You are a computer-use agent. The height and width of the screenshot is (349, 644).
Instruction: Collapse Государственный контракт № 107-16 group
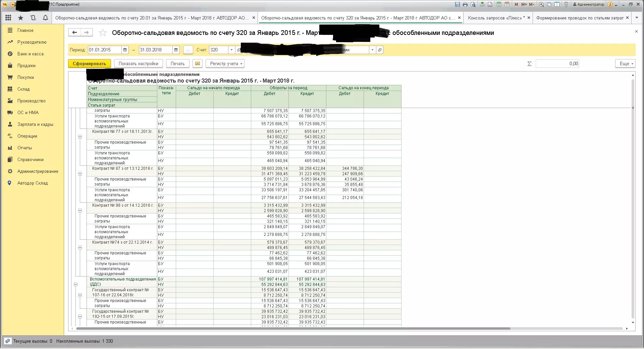point(80,295)
